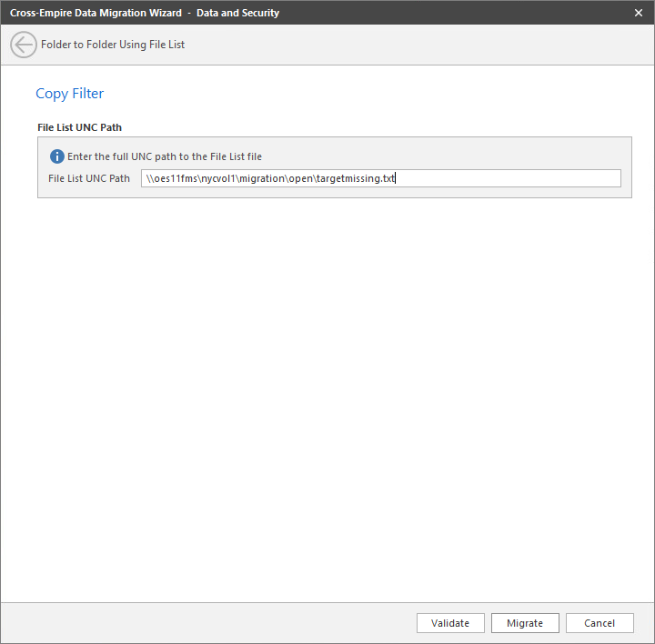Image resolution: width=655 pixels, height=644 pixels.
Task: Click the File List UNC Path field label
Action: click(x=89, y=178)
